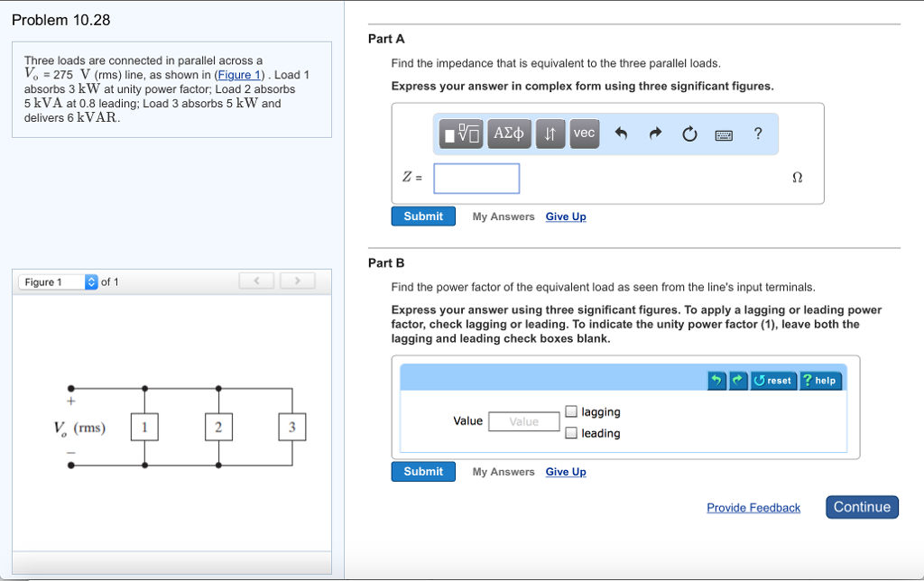Image resolution: width=924 pixels, height=581 pixels.
Task: Open the math templates palette icon
Action: coord(460,134)
